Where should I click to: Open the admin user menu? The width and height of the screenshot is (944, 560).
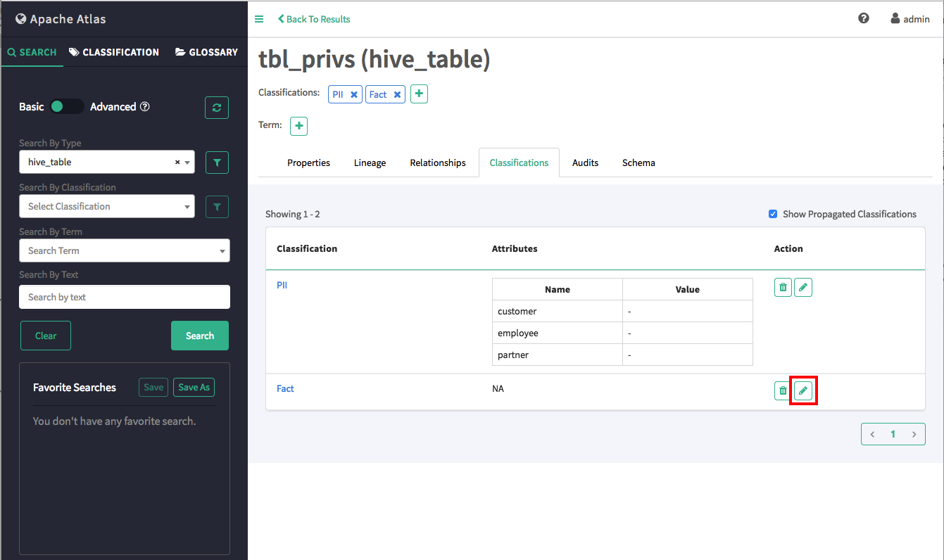click(x=910, y=19)
